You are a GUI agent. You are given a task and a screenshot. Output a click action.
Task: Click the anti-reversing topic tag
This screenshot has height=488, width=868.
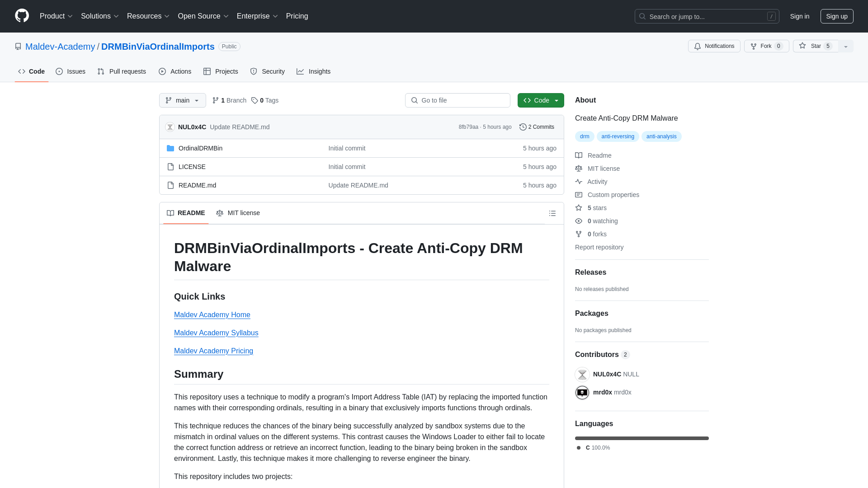618,136
